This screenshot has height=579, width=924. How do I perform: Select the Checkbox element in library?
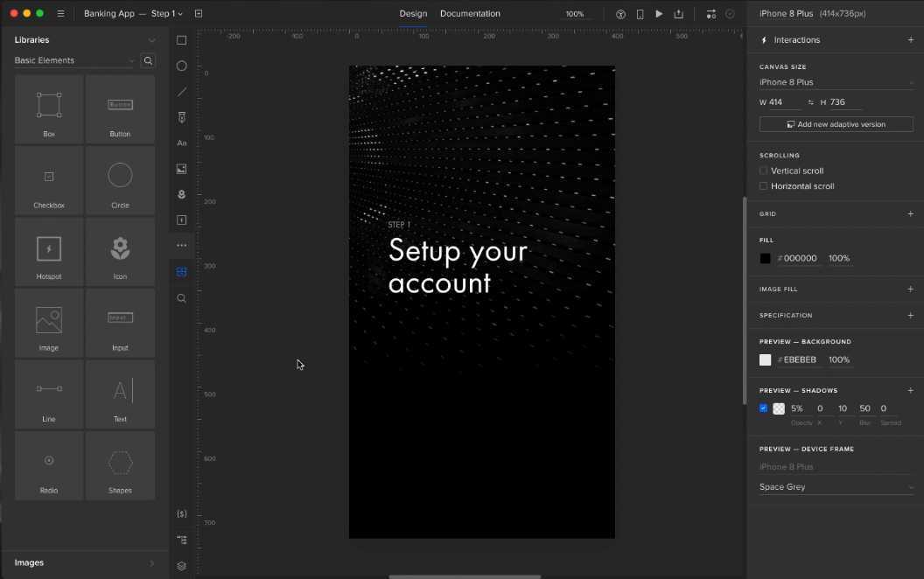(49, 181)
